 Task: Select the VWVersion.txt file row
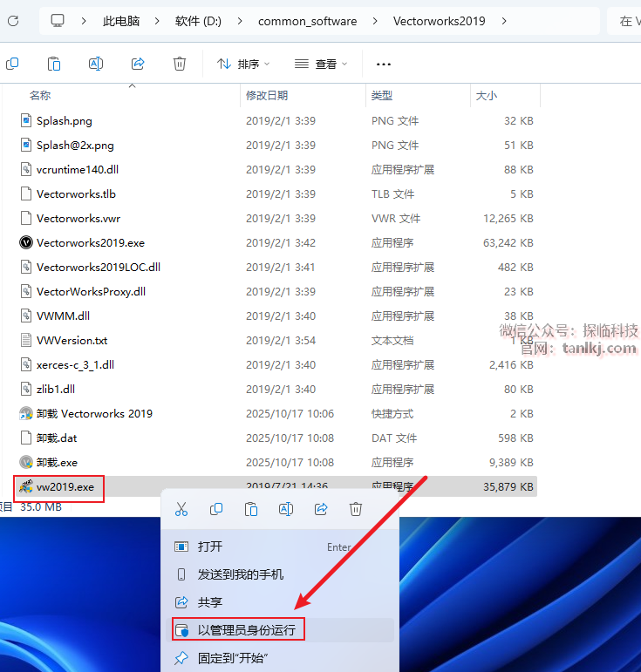tap(72, 341)
